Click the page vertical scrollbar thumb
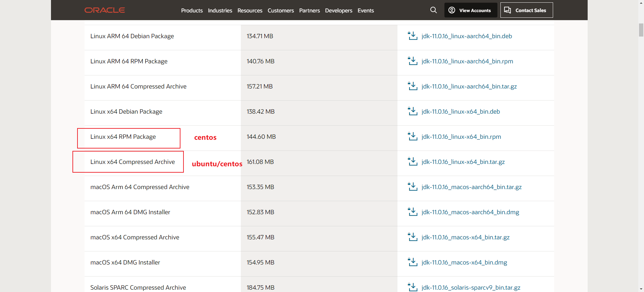Image resolution: width=644 pixels, height=292 pixels. tap(641, 30)
